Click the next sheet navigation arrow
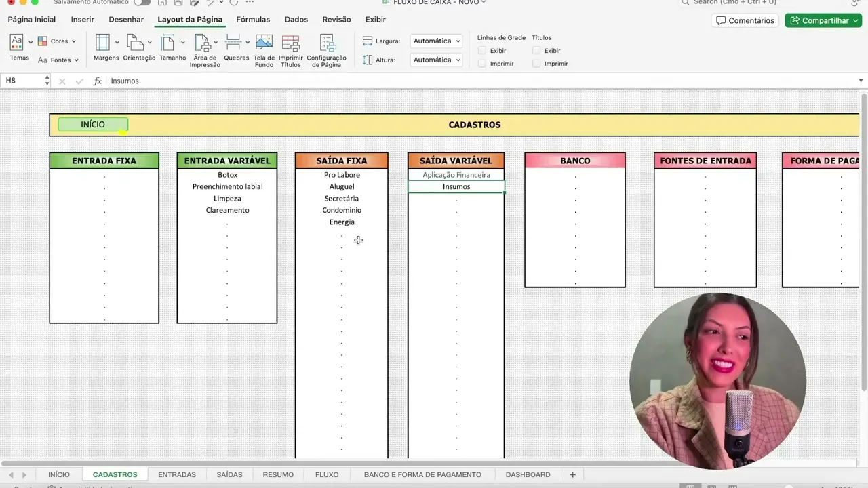Viewport: 868px width, 488px height. [24, 475]
